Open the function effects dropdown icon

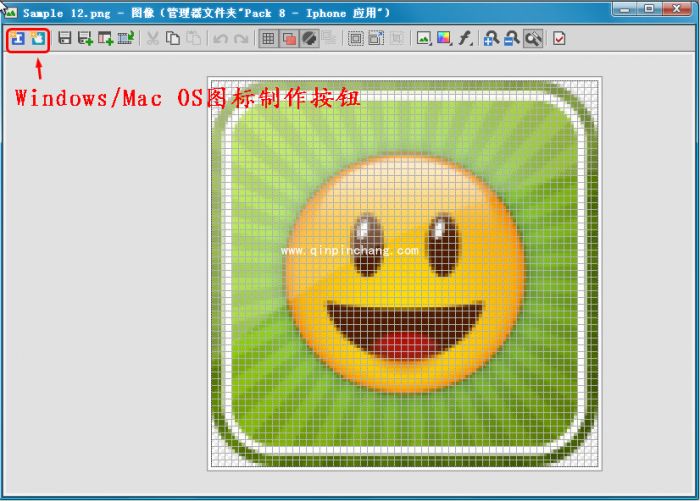pyautogui.click(x=465, y=38)
